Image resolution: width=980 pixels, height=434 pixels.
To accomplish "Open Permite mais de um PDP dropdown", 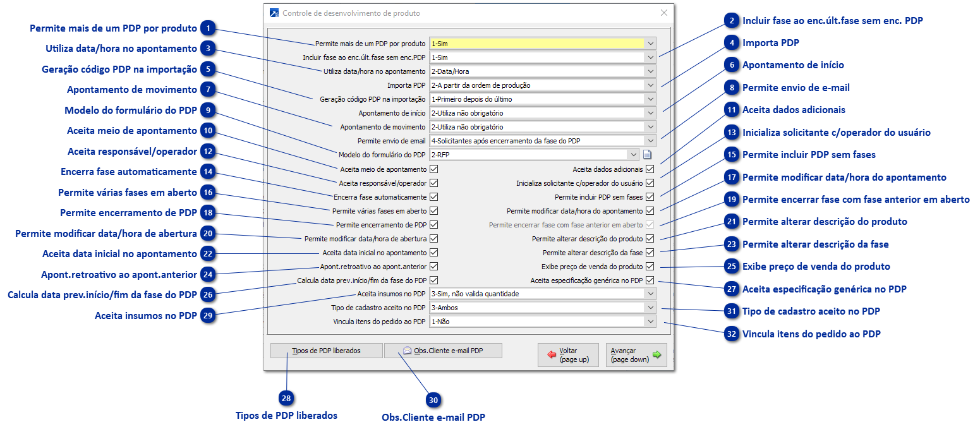I will point(651,44).
